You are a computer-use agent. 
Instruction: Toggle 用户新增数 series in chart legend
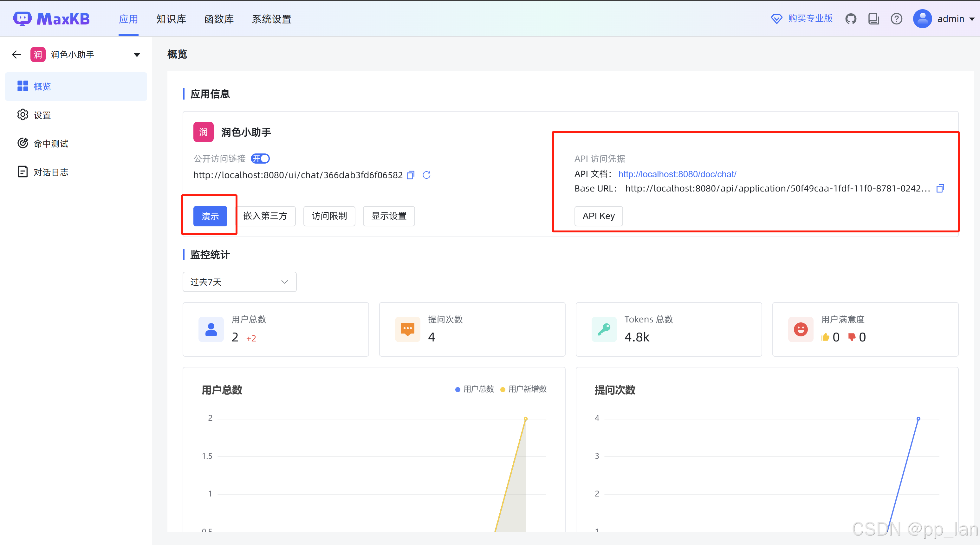523,389
